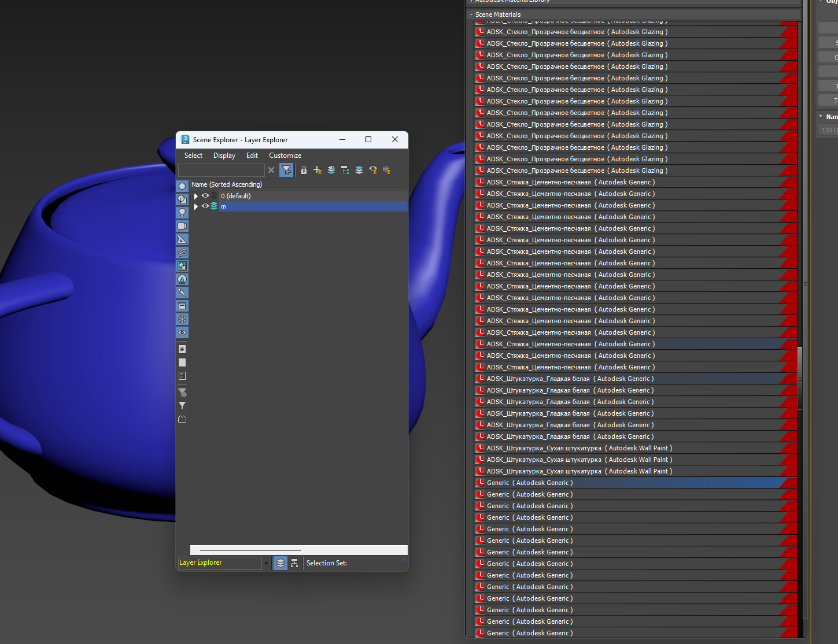838x644 pixels.
Task: Close the Scene Explorer window
Action: [395, 139]
